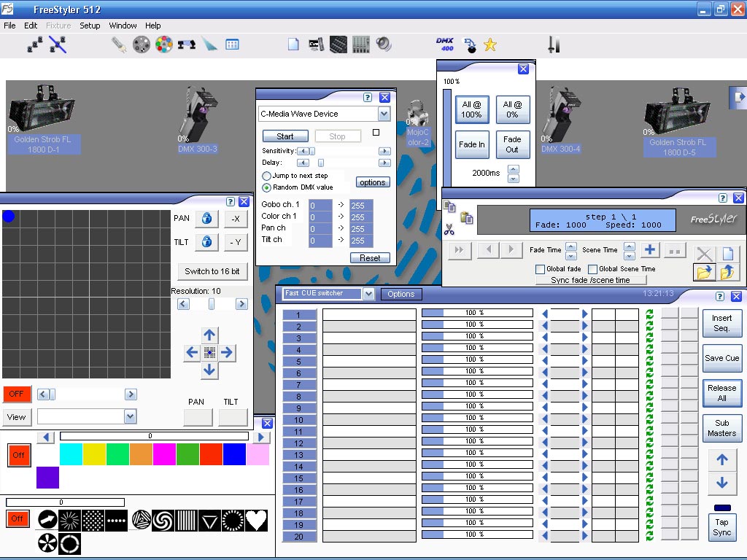Open the Window menu

(x=123, y=26)
